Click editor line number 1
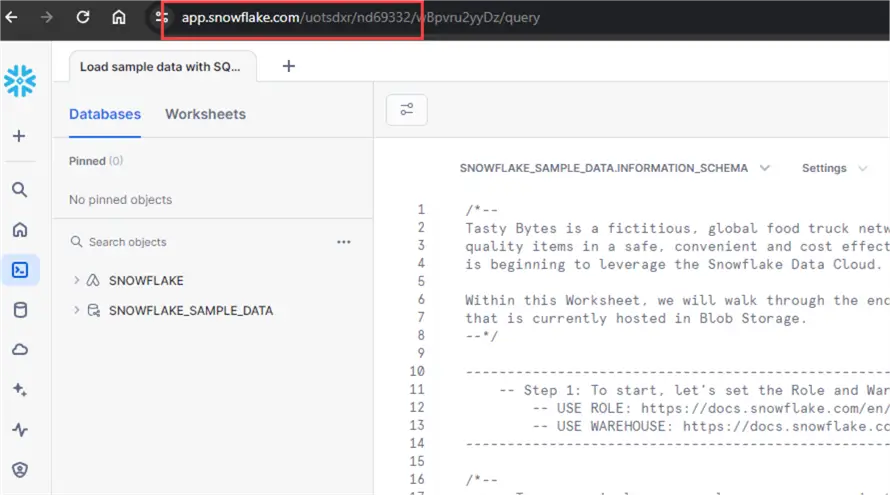The width and height of the screenshot is (890, 495). 421,209
